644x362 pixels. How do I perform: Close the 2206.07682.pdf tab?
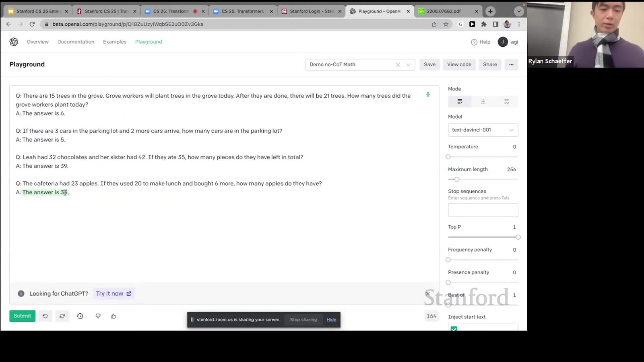point(477,11)
